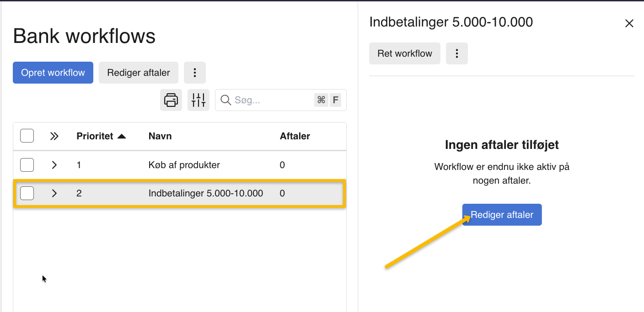This screenshot has height=312, width=644.
Task: Expand the Indbetalinger 5.000-10.000 row
Action: click(54, 193)
